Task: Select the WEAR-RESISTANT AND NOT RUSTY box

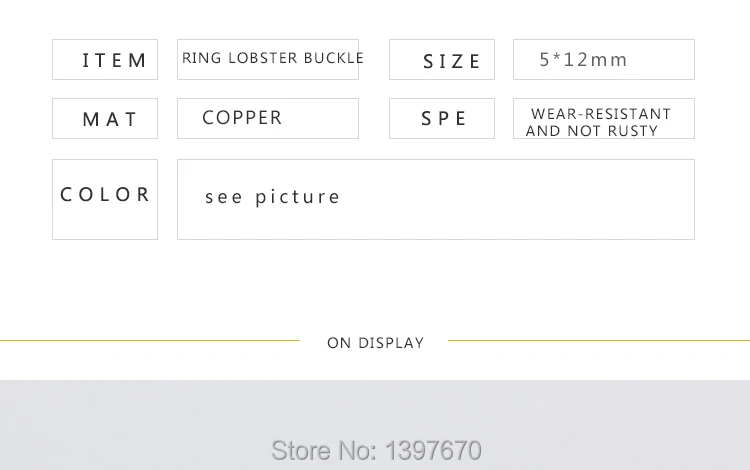Action: [x=604, y=119]
